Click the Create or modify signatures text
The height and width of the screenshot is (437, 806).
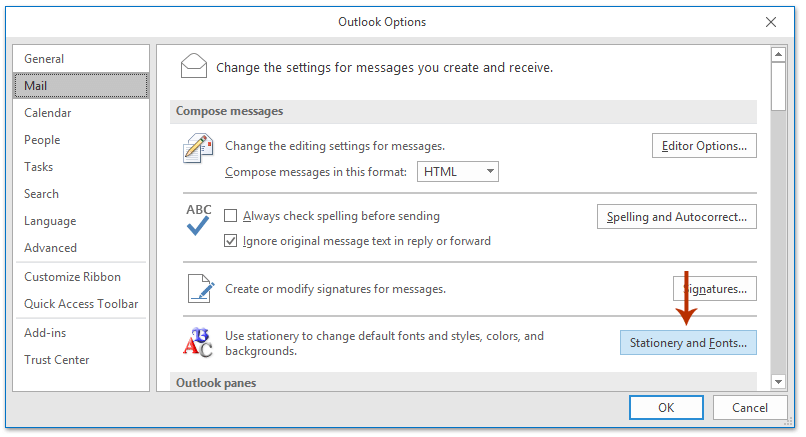[335, 289]
